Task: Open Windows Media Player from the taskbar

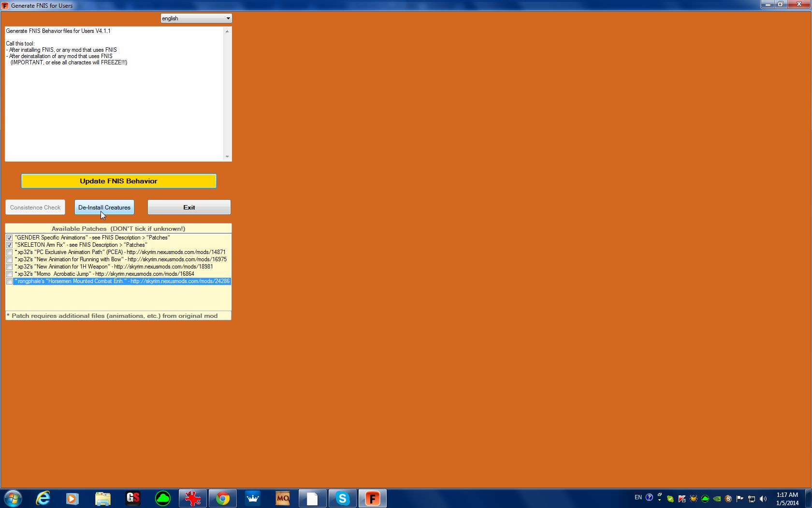Action: (x=72, y=498)
